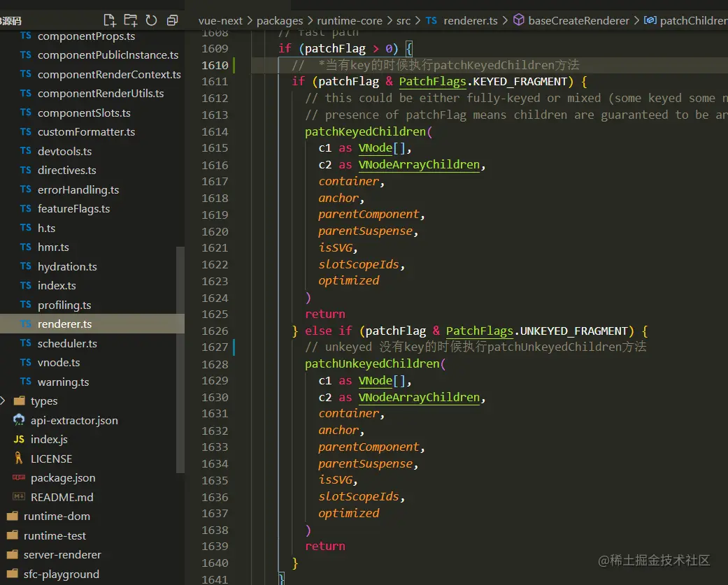Click PatchFlags link on the UNKEYED_FRAGMENT line
The width and height of the screenshot is (728, 585).
pyautogui.click(x=480, y=331)
